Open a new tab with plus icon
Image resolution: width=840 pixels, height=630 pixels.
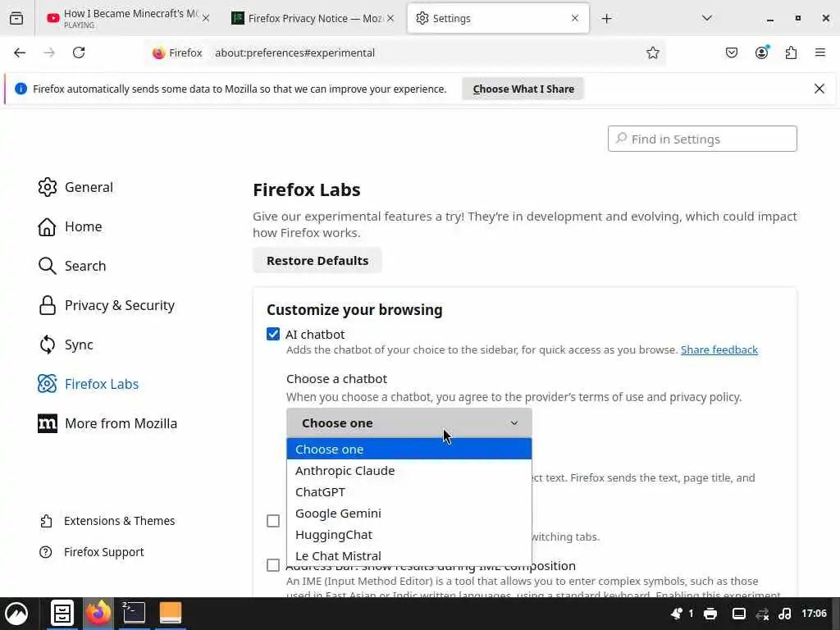(x=606, y=19)
